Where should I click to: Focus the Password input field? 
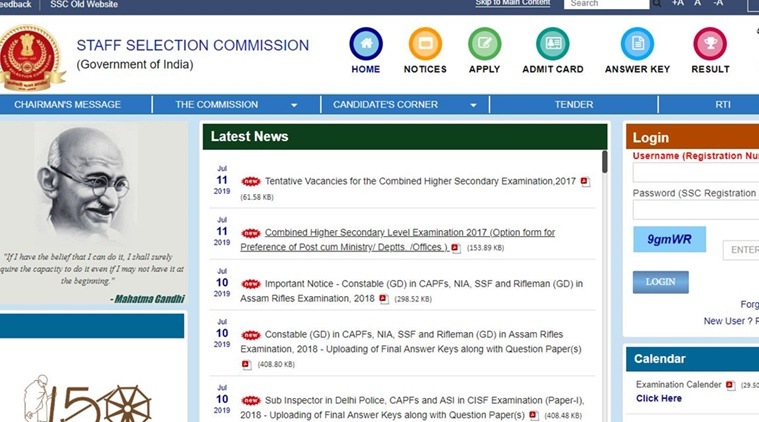click(x=696, y=210)
